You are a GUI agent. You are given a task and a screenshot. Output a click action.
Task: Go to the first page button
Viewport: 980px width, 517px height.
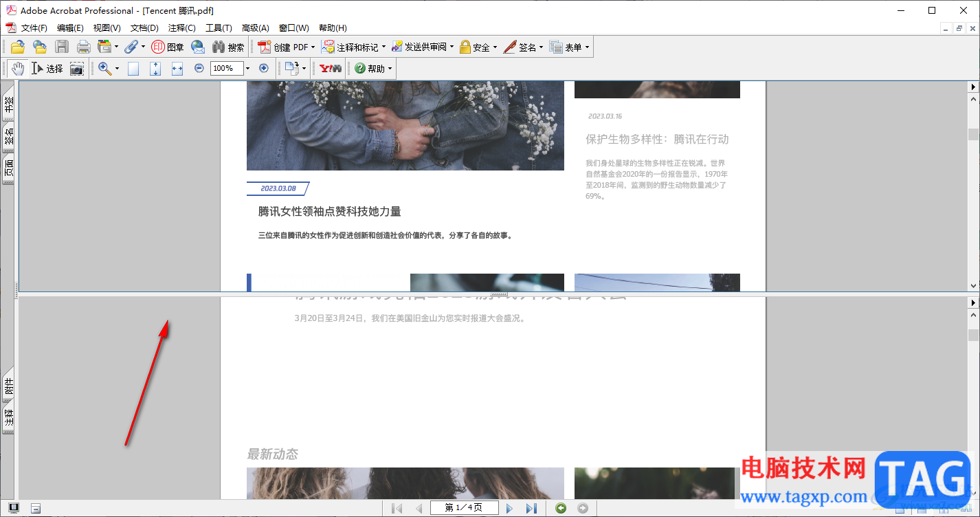click(397, 508)
